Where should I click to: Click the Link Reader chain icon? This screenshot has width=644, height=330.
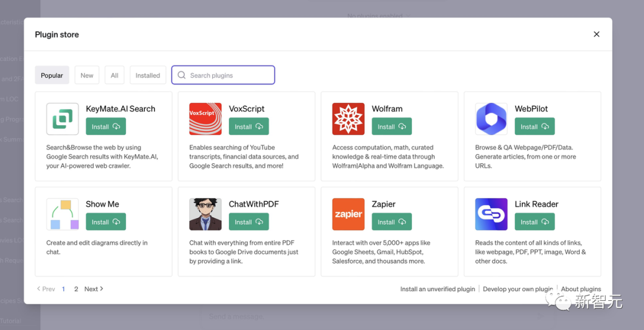(491, 214)
